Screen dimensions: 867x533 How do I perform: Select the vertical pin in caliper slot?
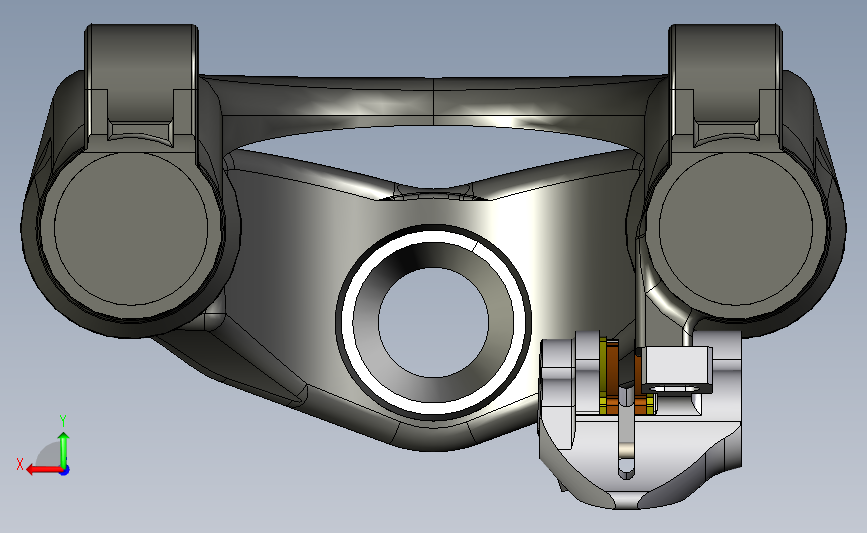pos(625,431)
